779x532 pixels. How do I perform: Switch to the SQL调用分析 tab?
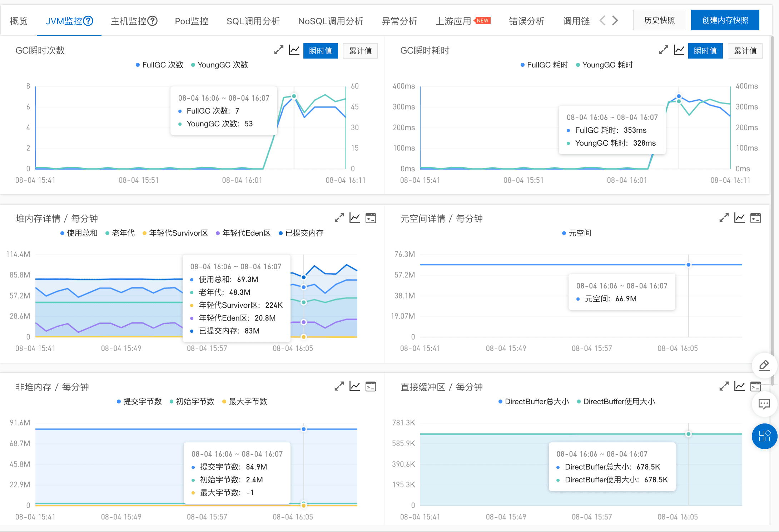253,21
